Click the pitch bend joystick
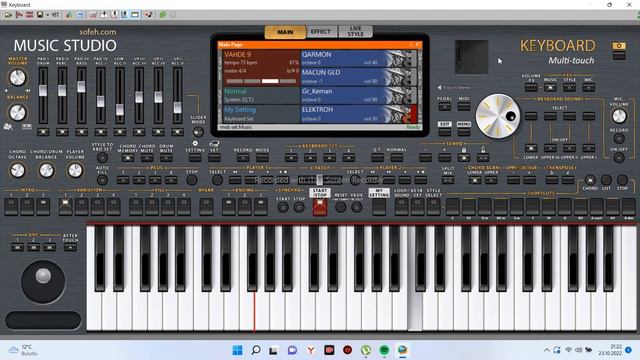This screenshot has height=360, width=640. click(x=43, y=282)
